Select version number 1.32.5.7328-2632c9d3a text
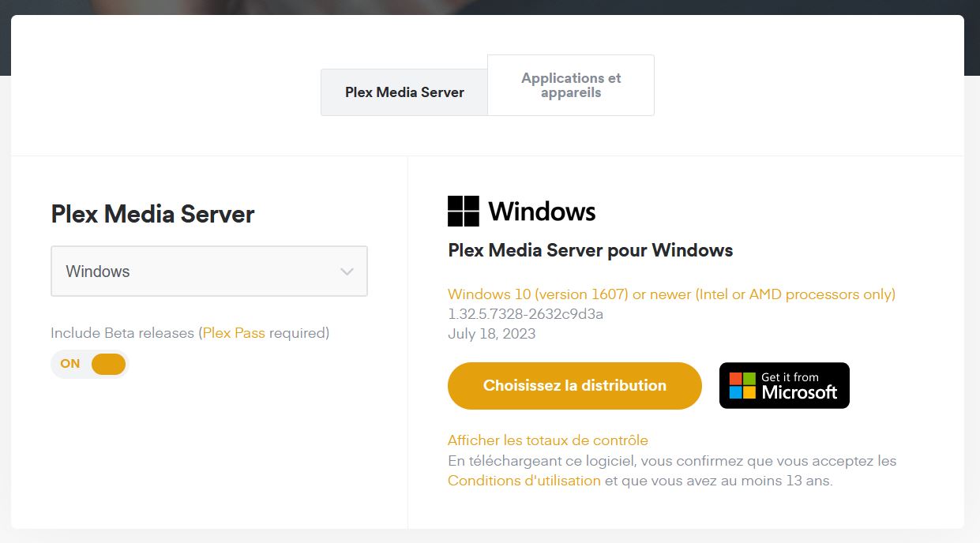 point(526,314)
